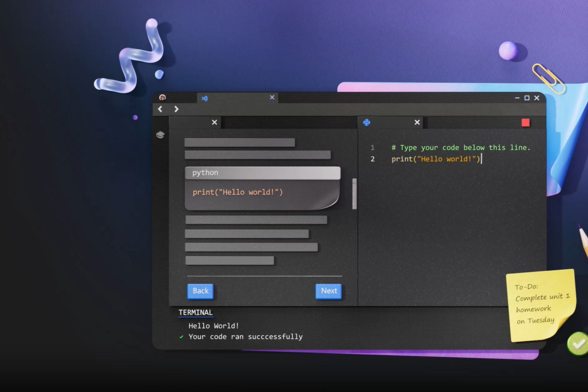Click the tutorial panel vertical scrollbar
The width and height of the screenshot is (588, 392).
(354, 194)
